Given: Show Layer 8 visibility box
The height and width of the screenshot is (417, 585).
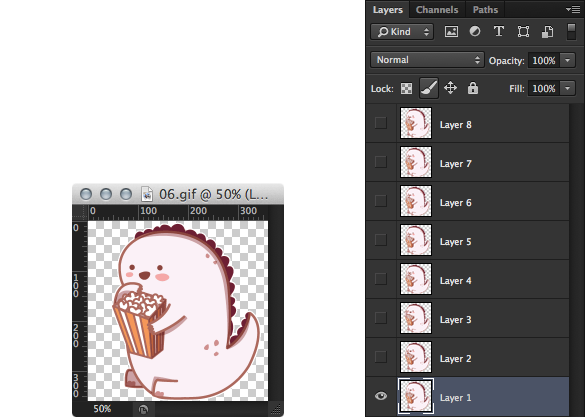Looking at the screenshot, I should pos(381,123).
